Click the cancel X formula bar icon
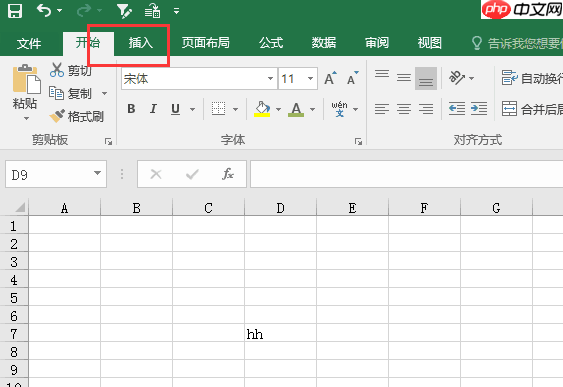563x387 pixels. 156,174
